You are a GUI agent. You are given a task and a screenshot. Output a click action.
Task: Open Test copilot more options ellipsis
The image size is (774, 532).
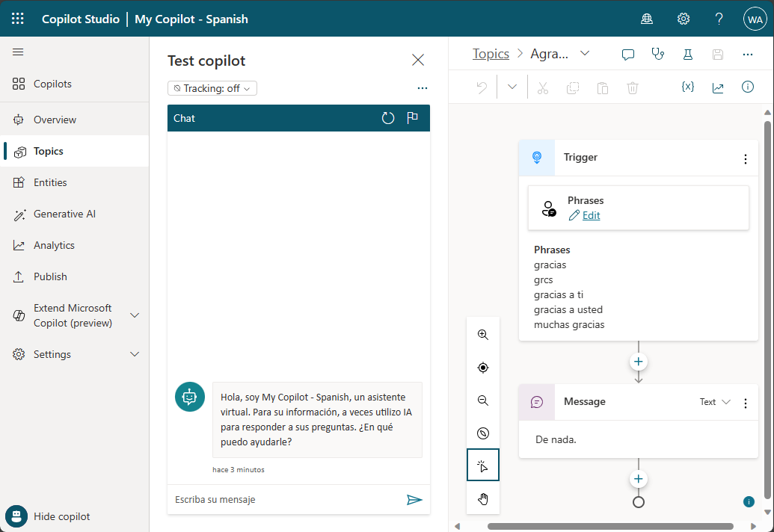(x=422, y=88)
